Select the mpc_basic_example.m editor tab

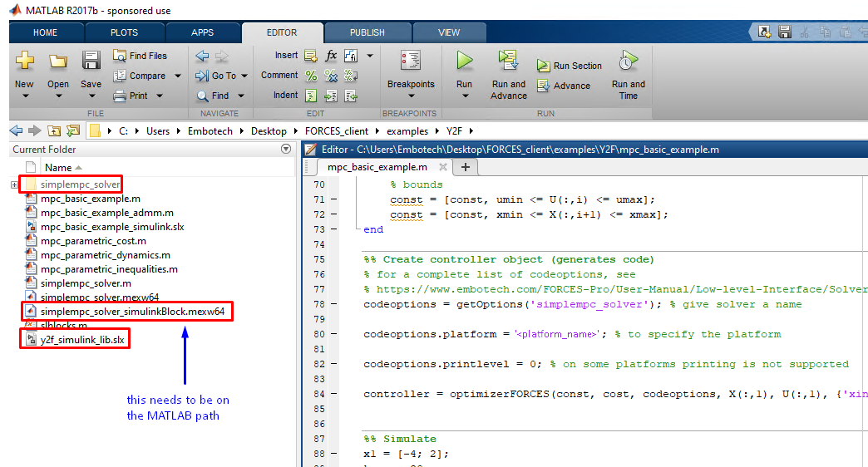pyautogui.click(x=377, y=167)
